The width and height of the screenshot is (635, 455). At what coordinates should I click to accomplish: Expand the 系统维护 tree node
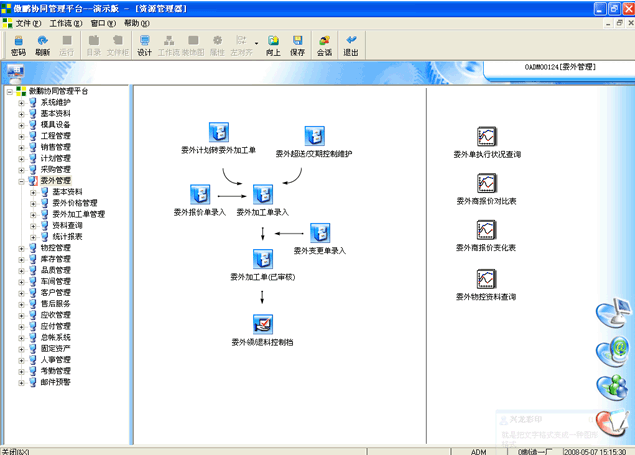tap(21, 102)
